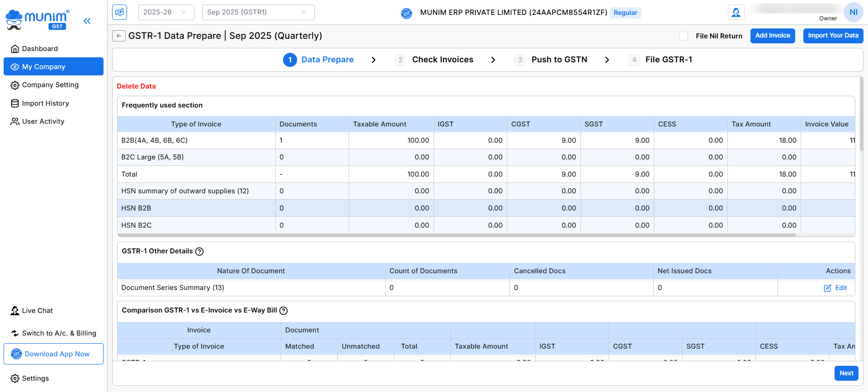Click the Add Invoice button
This screenshot has width=868, height=392.
773,36
